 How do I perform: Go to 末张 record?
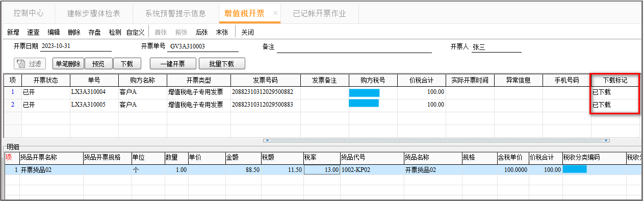[x=222, y=32]
